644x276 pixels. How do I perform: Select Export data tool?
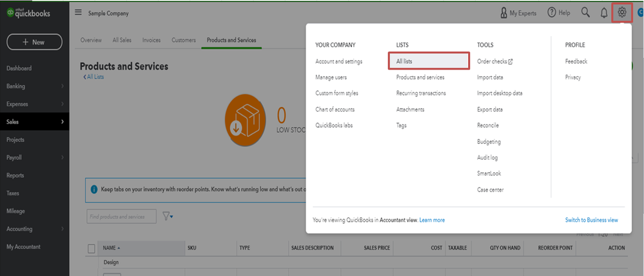490,110
